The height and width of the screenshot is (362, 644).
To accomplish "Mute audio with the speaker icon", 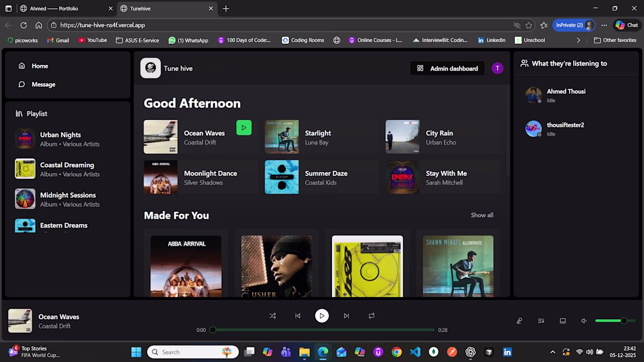I will [x=584, y=321].
